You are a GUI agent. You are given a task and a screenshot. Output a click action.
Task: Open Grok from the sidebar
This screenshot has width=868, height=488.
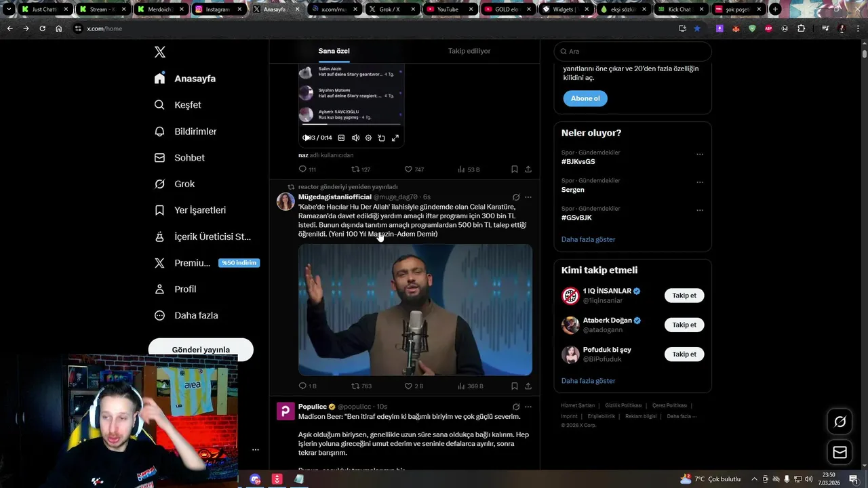[175, 184]
